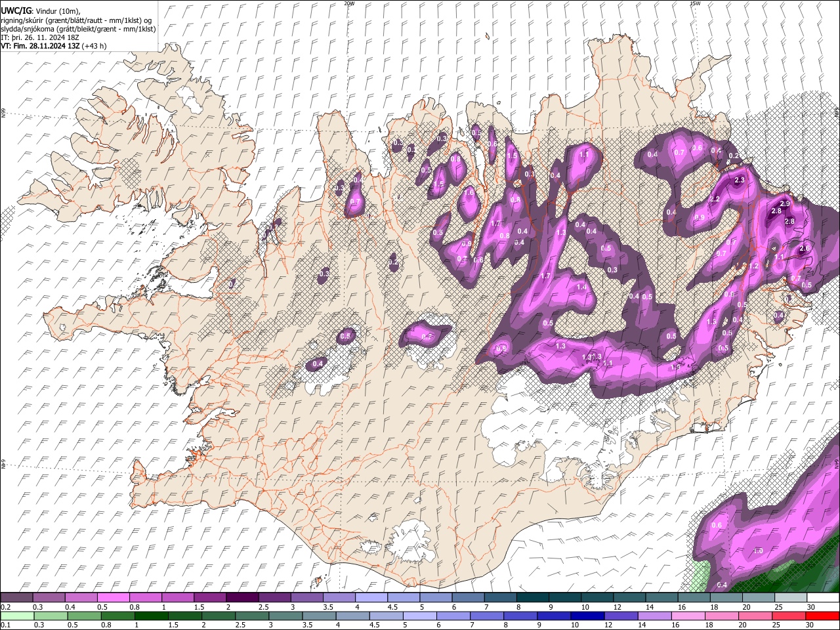
Task: Pick the blue-violet 12 swatch, lower scale
Action: 621,616
